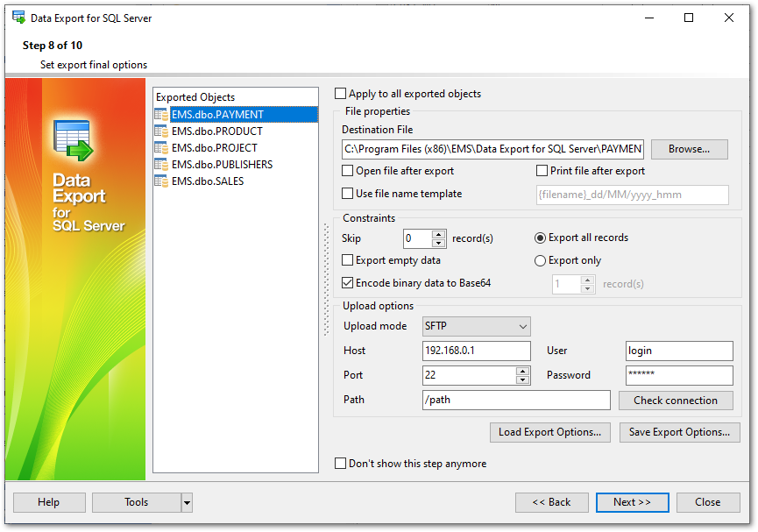Decrease the Port number with down arrow
This screenshot has height=532, width=758.
[x=523, y=379]
